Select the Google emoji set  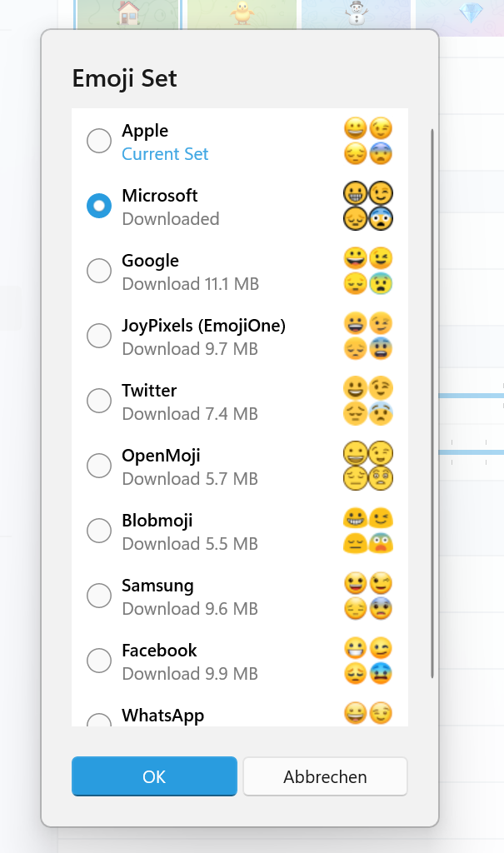pos(99,270)
